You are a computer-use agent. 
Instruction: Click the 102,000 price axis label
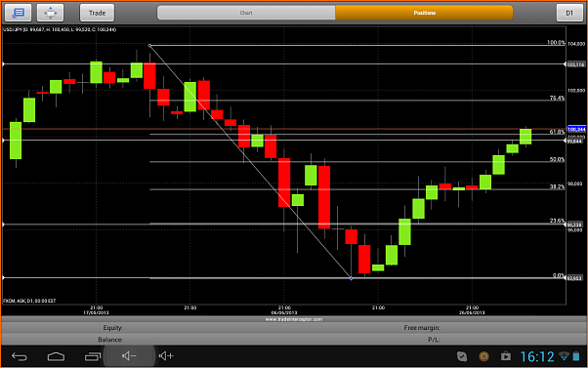[x=576, y=91]
